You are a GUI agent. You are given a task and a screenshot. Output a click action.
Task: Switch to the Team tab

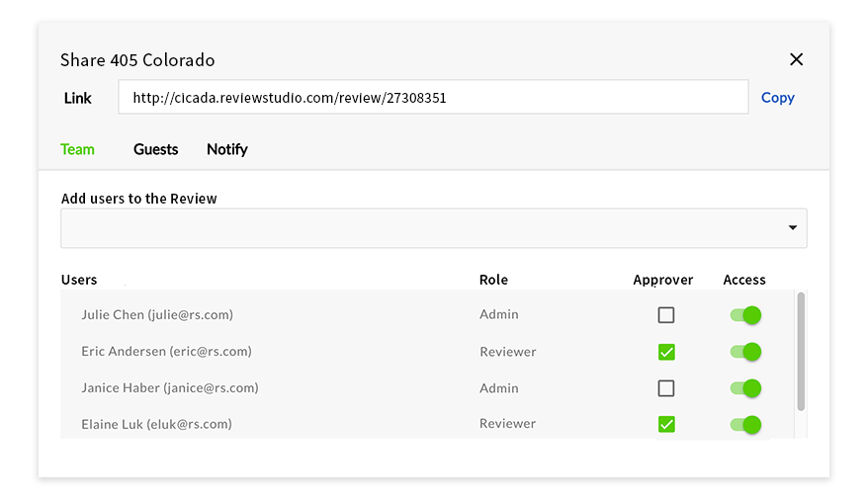pyautogui.click(x=77, y=149)
